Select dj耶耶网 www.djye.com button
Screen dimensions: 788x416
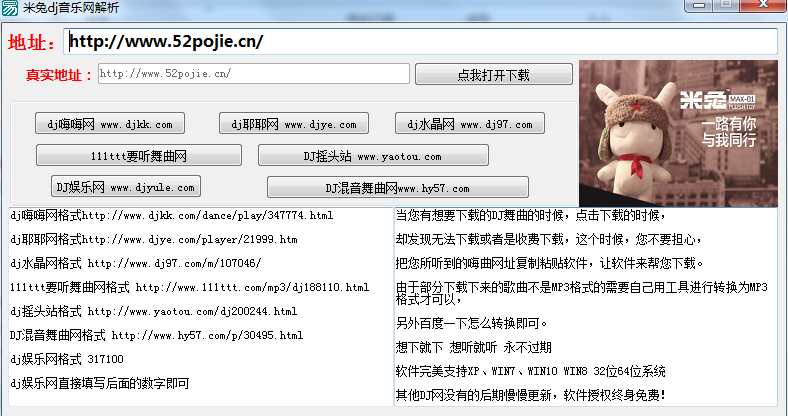pos(293,124)
